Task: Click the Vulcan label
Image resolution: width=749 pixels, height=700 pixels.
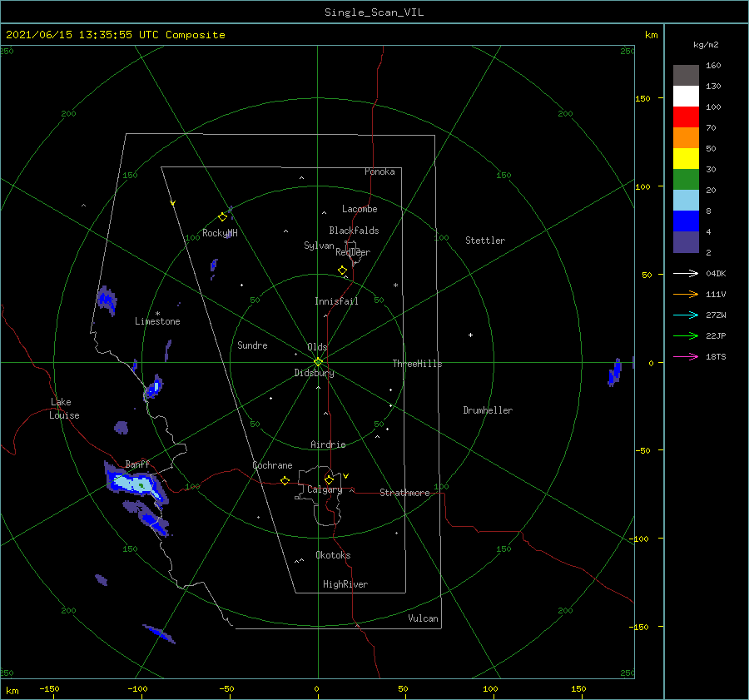Action: 424,618
